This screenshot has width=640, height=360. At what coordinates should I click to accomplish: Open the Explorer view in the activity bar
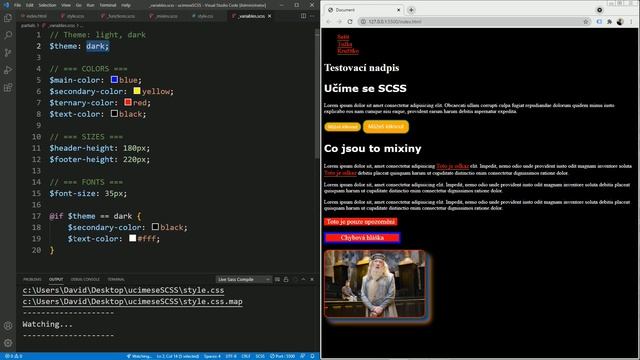(x=8, y=18)
